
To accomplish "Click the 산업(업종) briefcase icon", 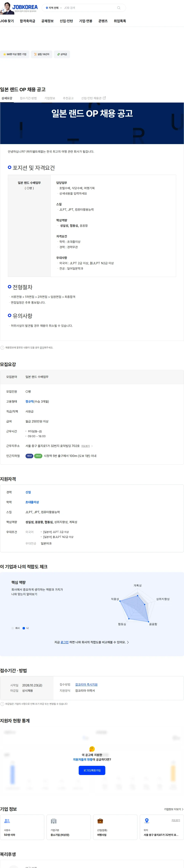I will click(x=100, y=821).
